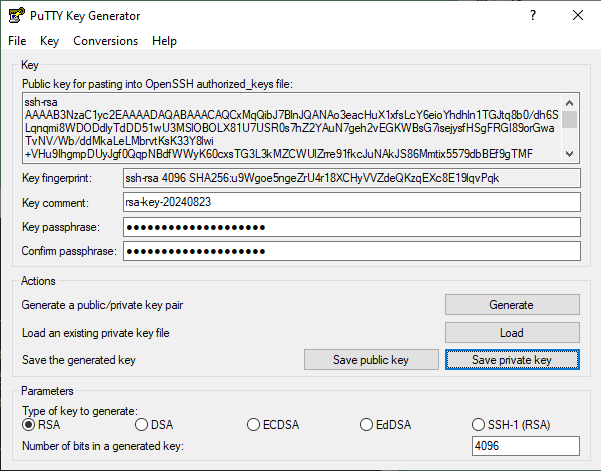This screenshot has height=471, width=601.
Task: Open the Conversions menu
Action: point(105,41)
